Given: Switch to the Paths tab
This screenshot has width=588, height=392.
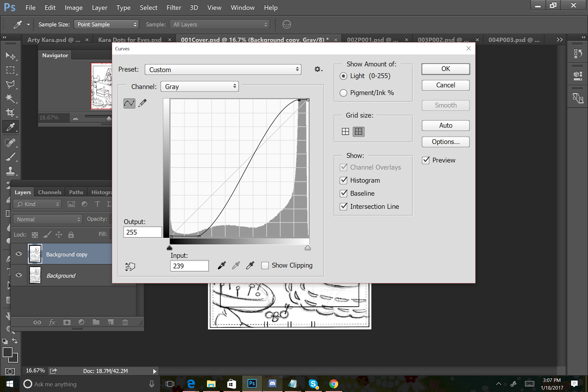Looking at the screenshot, I should point(76,192).
